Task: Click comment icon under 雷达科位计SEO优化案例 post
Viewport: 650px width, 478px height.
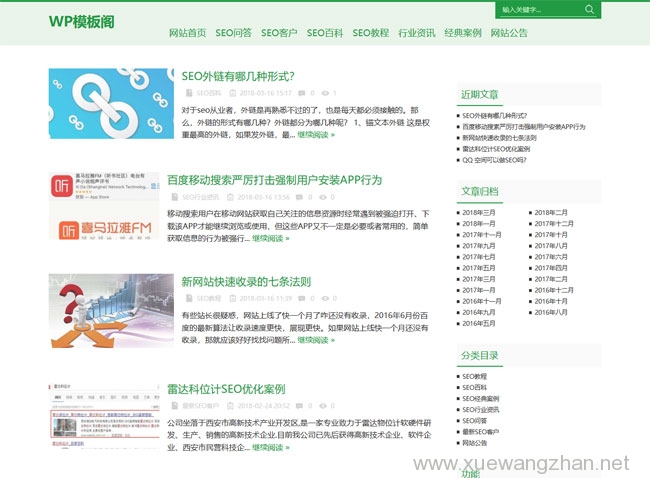Action: [297, 405]
